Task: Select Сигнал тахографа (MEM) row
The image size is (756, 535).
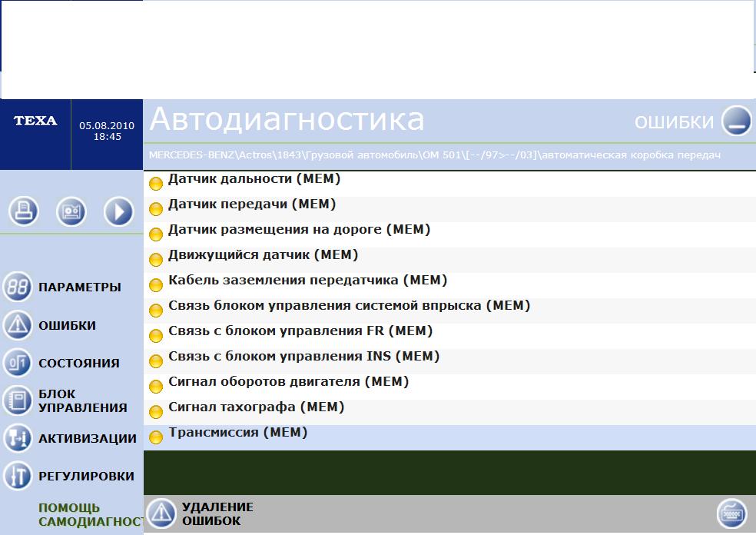Action: coord(449,412)
